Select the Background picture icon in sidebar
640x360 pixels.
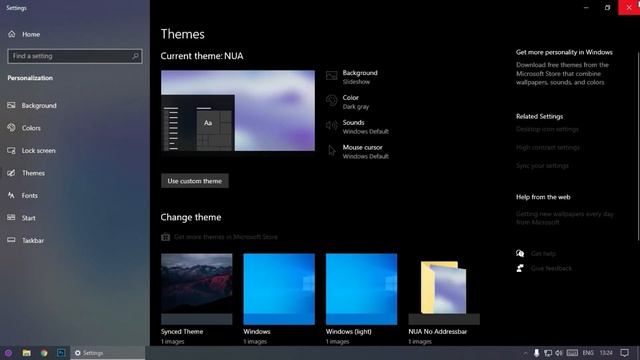(11, 105)
